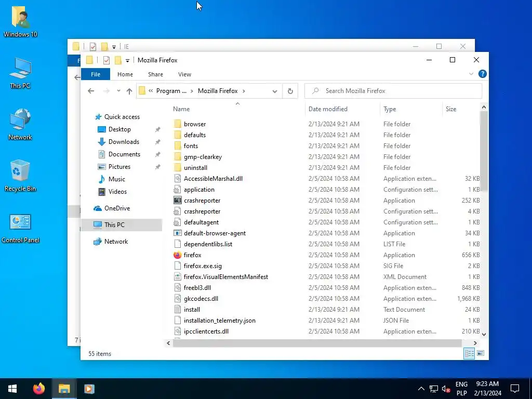Screen dimensions: 532x399
Task: Click the double chevron before Program in address bar
Action: pos(151,91)
